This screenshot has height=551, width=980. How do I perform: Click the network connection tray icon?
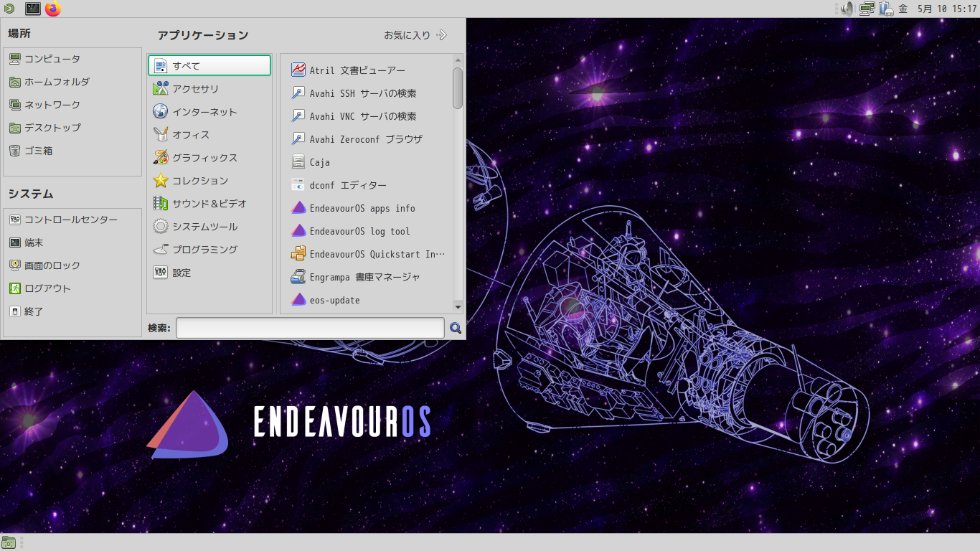[x=867, y=9]
